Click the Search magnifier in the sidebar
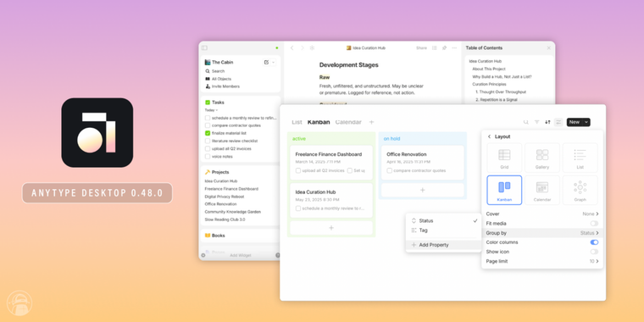644x322 pixels. [208, 71]
